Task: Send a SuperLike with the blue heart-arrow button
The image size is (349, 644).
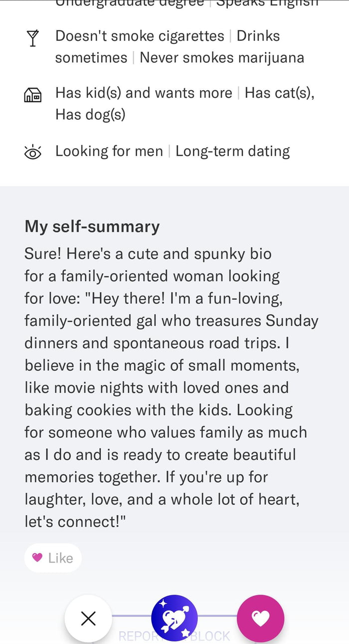Action: (174, 619)
